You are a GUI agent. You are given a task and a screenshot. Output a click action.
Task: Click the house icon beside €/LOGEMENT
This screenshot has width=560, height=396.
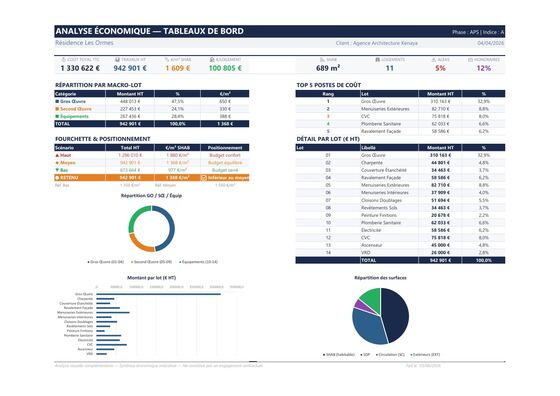tap(212, 60)
